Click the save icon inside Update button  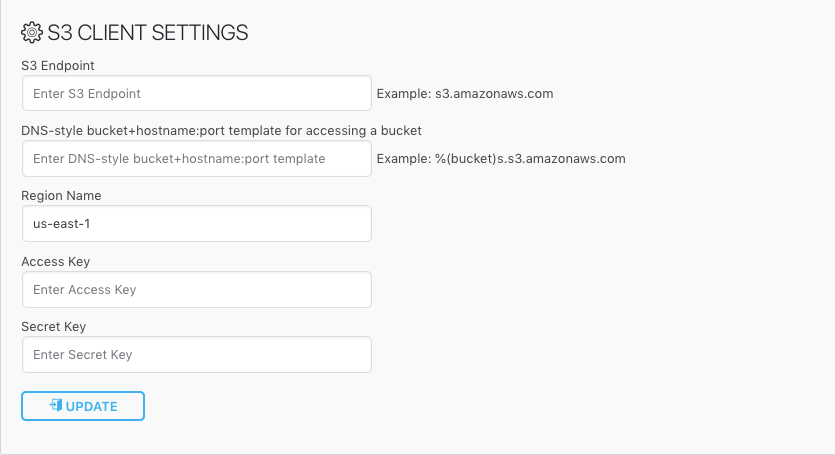pyautogui.click(x=56, y=406)
